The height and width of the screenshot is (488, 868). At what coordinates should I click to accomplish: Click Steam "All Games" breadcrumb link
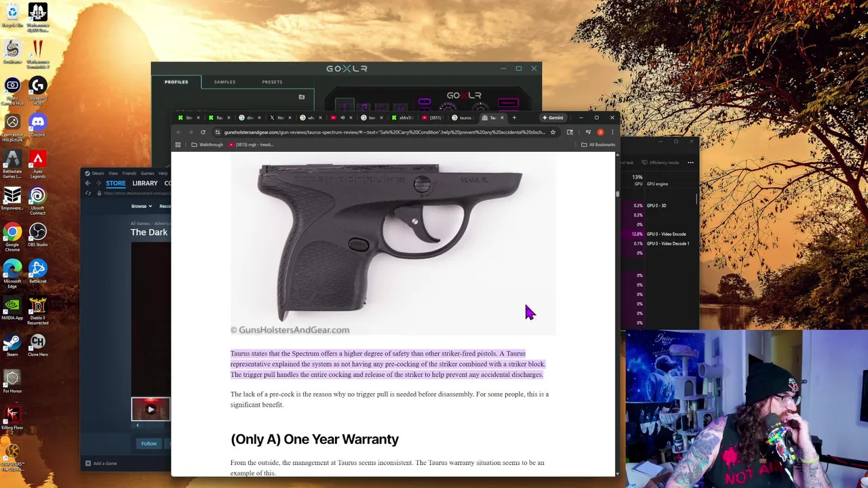140,224
